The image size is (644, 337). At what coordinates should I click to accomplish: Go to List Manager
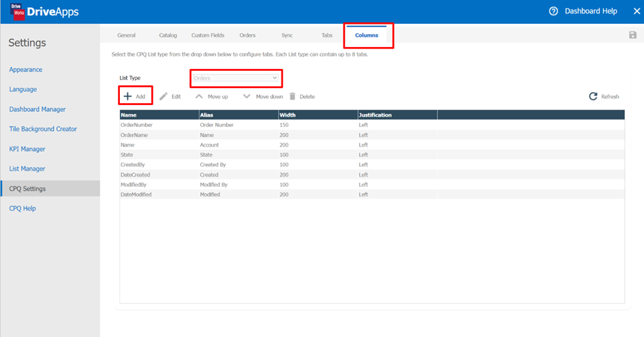coord(27,168)
